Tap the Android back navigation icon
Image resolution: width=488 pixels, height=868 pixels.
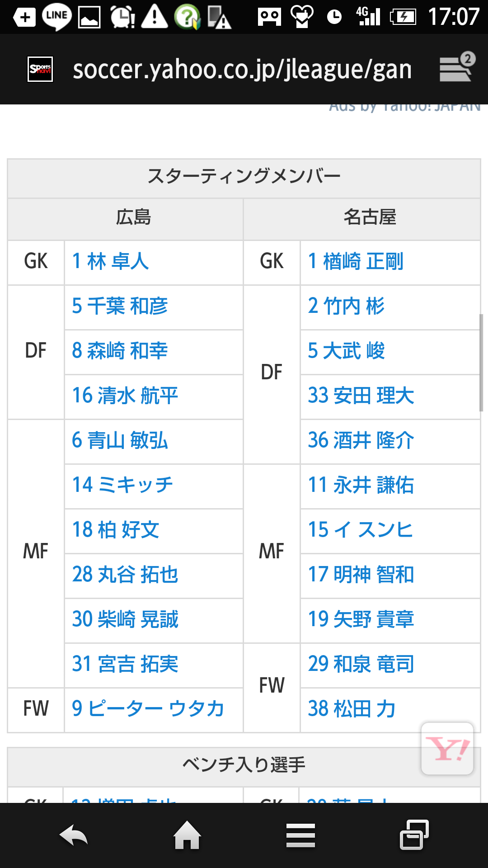74,835
